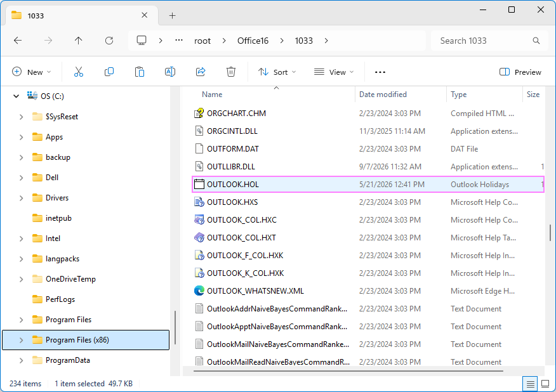The height and width of the screenshot is (392, 556).
Task: Click the Cut scissors icon
Action: (x=78, y=72)
